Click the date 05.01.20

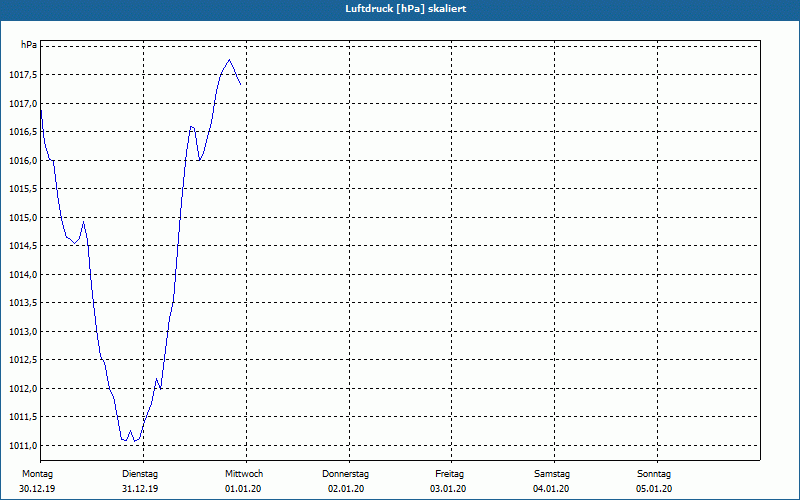(654, 489)
